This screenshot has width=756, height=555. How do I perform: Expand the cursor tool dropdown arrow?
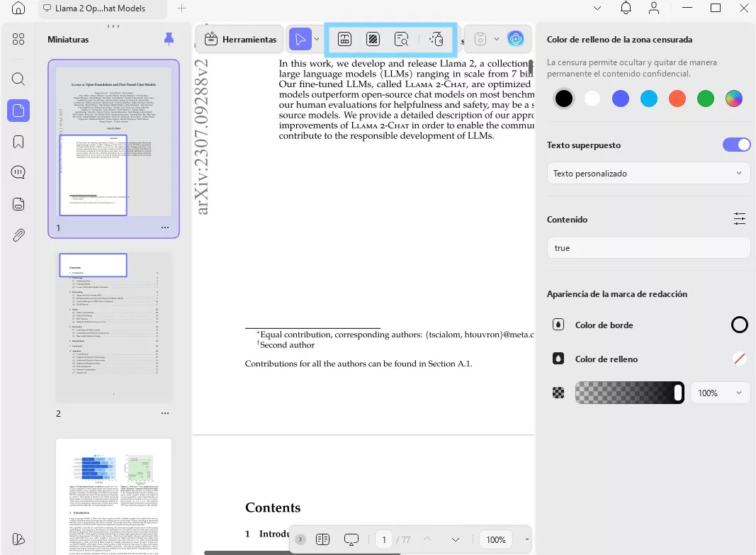pyautogui.click(x=317, y=39)
